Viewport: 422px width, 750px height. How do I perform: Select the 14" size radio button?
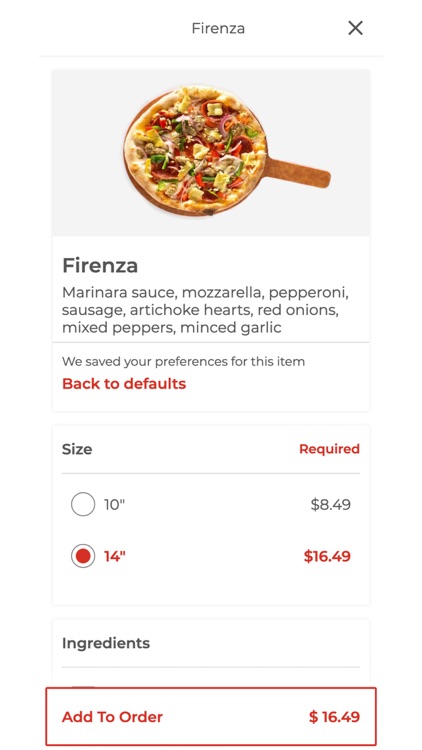coord(83,556)
